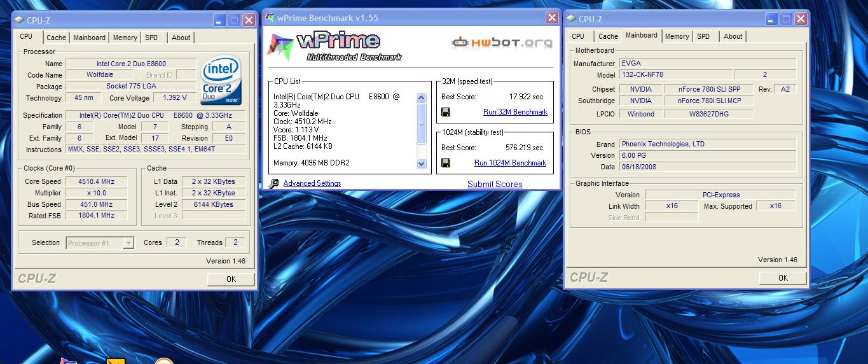Open About tab in left CPU-Z window
This screenshot has height=364, width=868.
tap(181, 38)
